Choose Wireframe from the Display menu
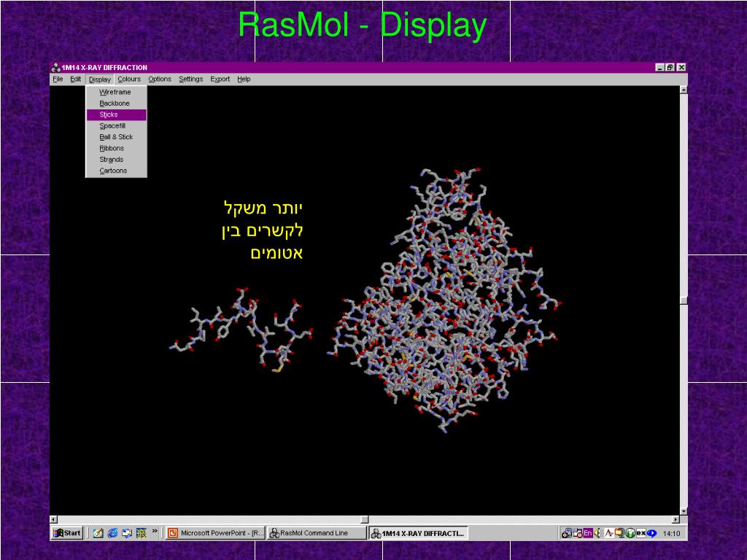Viewport: 747px width, 560px height. 115,92
